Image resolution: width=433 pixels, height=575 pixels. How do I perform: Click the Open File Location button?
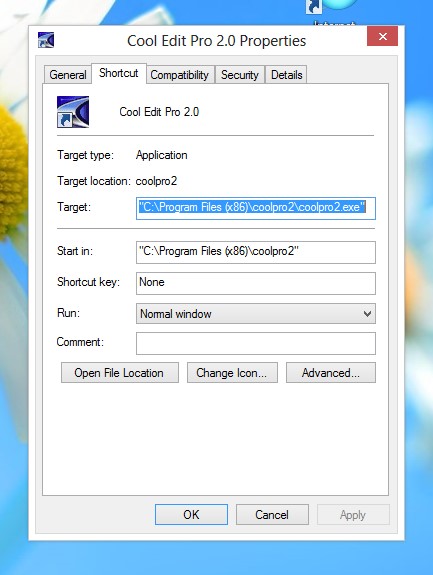pos(120,373)
